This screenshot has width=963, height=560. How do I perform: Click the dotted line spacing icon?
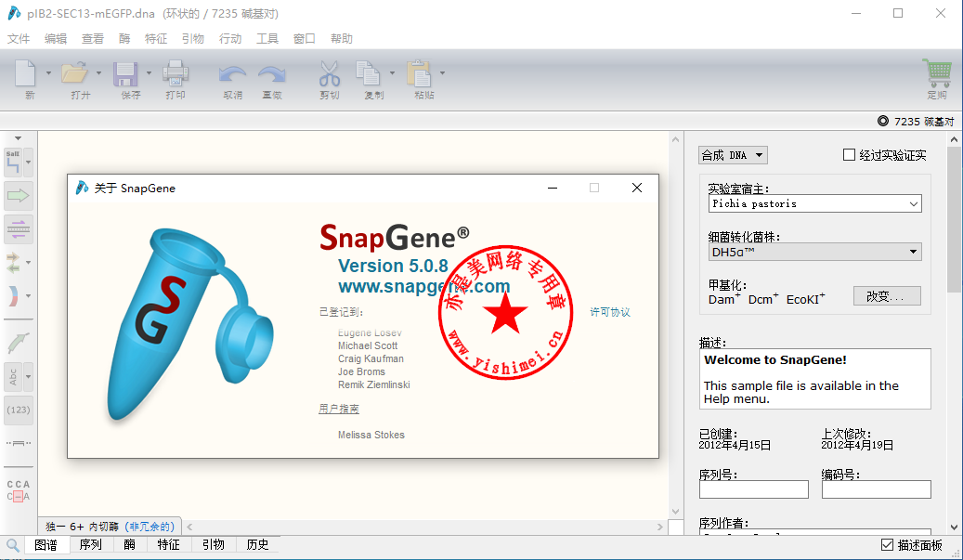(19, 443)
